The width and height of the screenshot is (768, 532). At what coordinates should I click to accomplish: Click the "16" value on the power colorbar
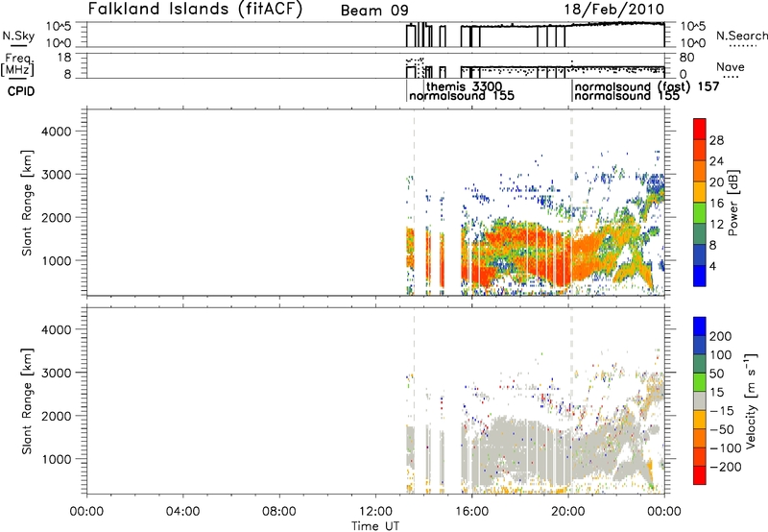[716, 204]
